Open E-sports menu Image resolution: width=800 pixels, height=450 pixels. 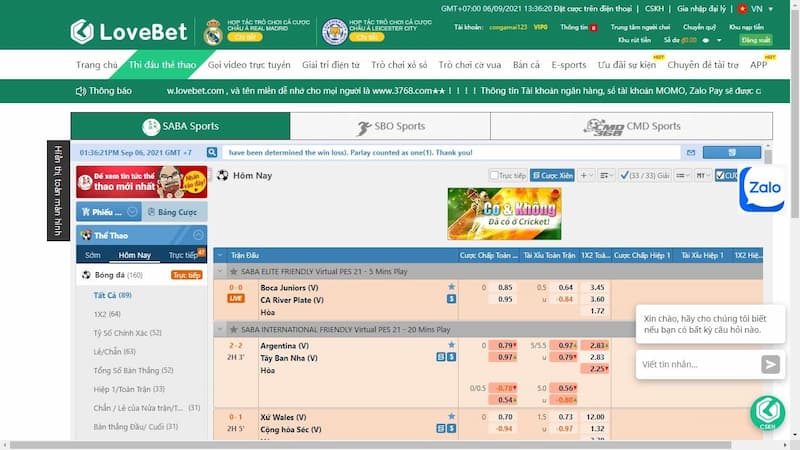[x=568, y=65]
